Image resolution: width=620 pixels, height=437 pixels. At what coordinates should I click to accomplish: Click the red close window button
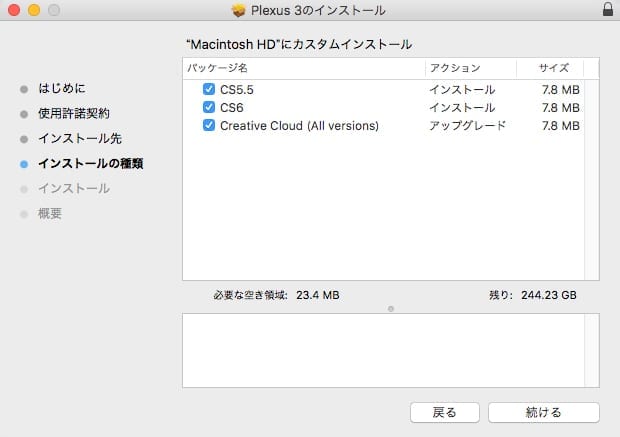14,10
